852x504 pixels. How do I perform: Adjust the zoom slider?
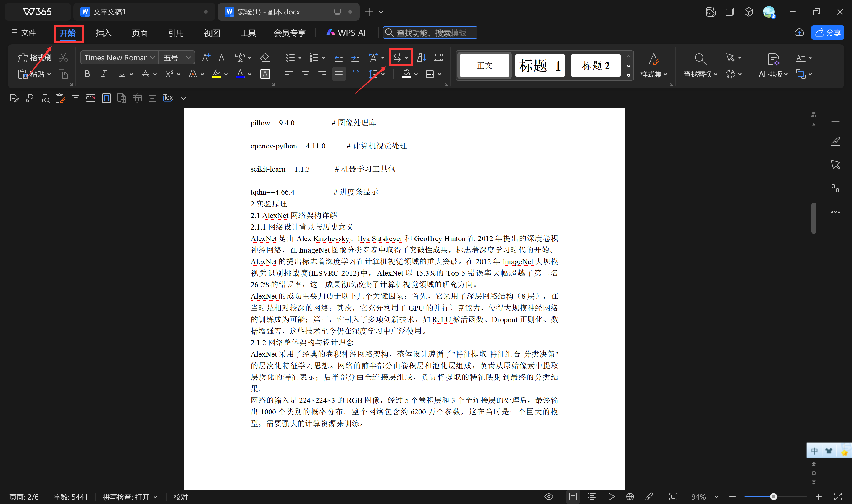773,497
